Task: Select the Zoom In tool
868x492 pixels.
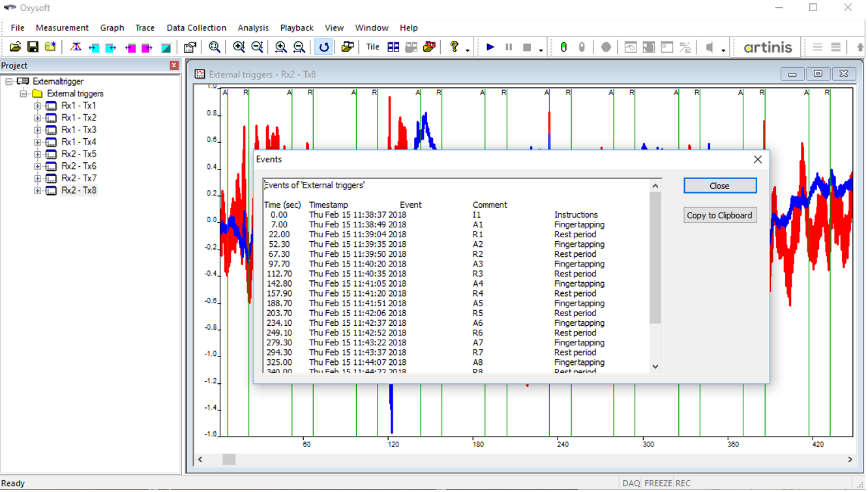Action: point(239,46)
